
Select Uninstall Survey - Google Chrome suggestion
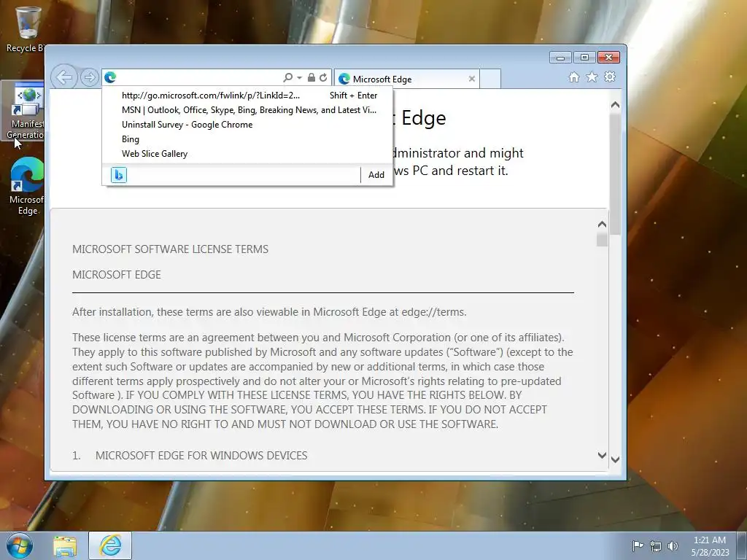(248, 125)
